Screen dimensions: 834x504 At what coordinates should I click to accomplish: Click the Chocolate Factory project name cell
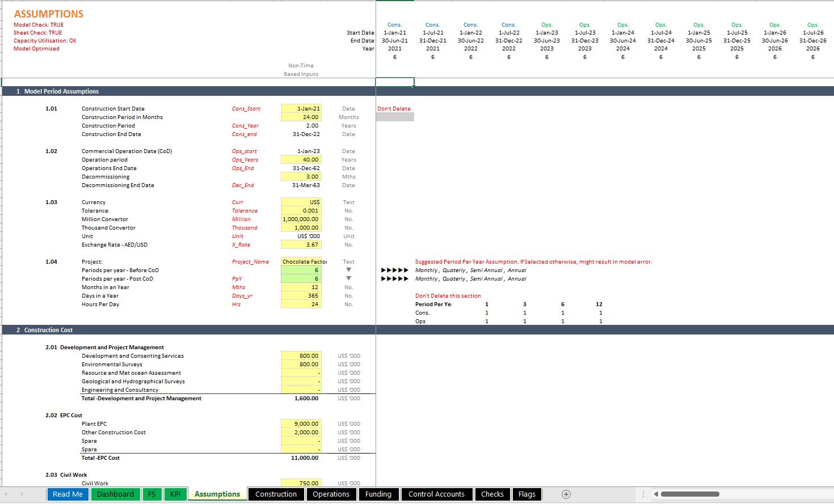pyautogui.click(x=301, y=261)
